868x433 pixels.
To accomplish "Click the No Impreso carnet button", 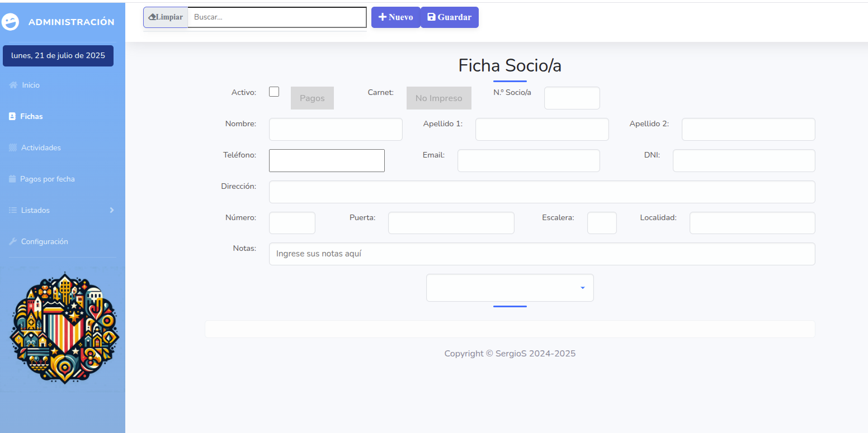I will point(438,98).
